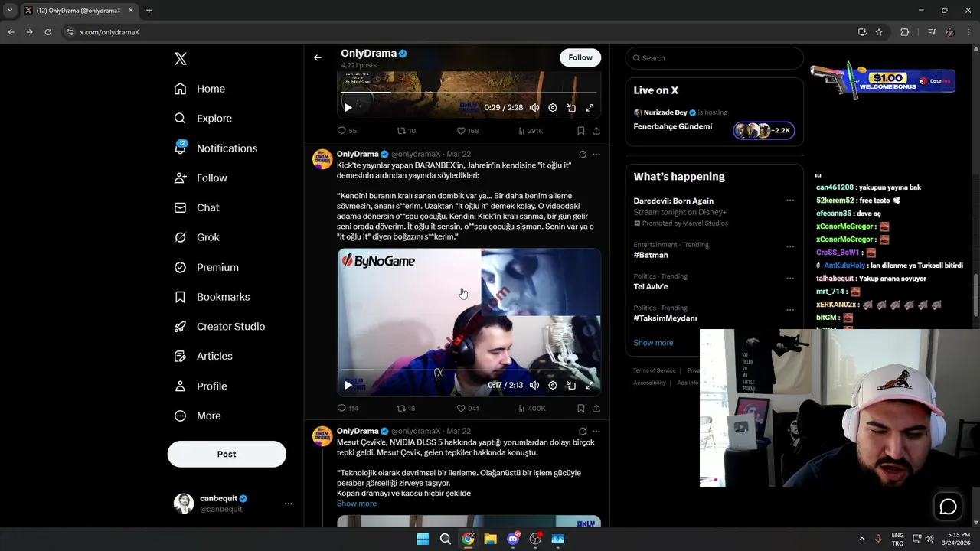Viewport: 980px width, 551px height.
Task: Reply to post with 114 comments
Action: (x=348, y=408)
